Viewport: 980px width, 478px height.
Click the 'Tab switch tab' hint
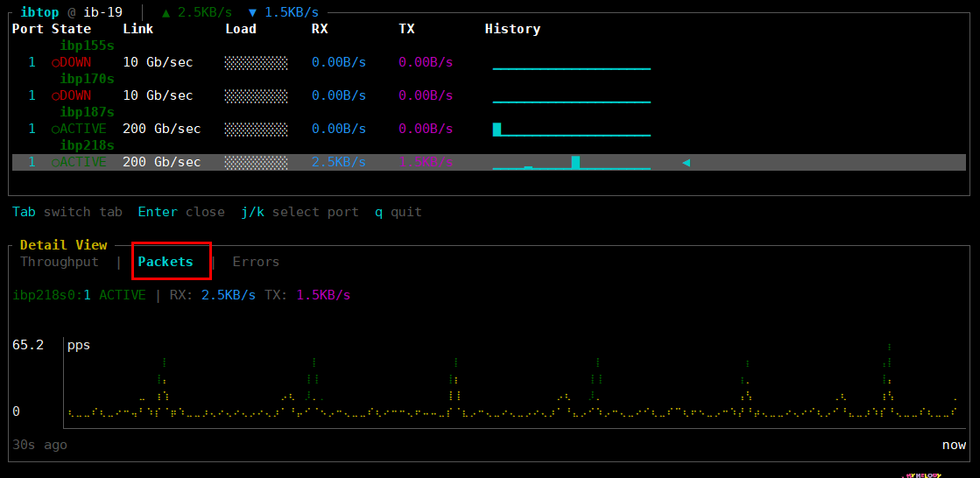(x=67, y=212)
